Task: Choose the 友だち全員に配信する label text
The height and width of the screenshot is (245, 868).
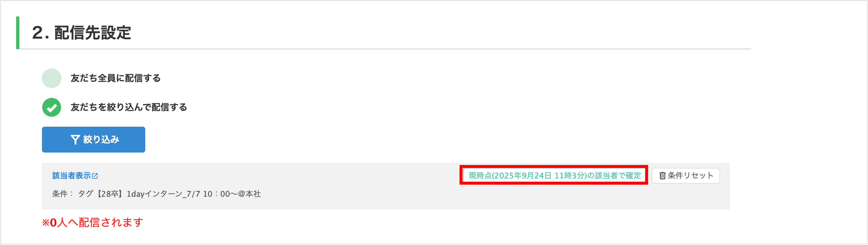Action: click(115, 78)
